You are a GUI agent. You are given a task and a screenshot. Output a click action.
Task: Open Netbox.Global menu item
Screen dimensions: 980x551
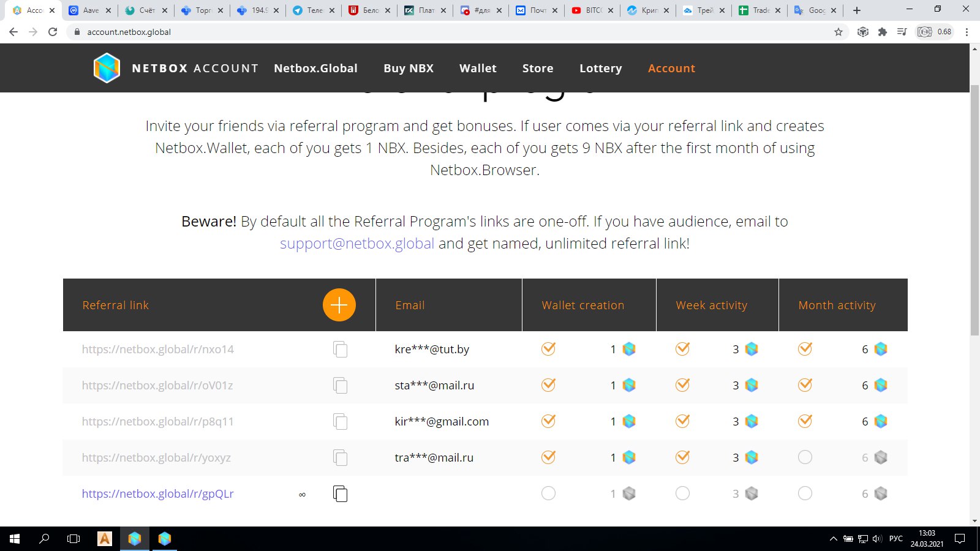[315, 68]
